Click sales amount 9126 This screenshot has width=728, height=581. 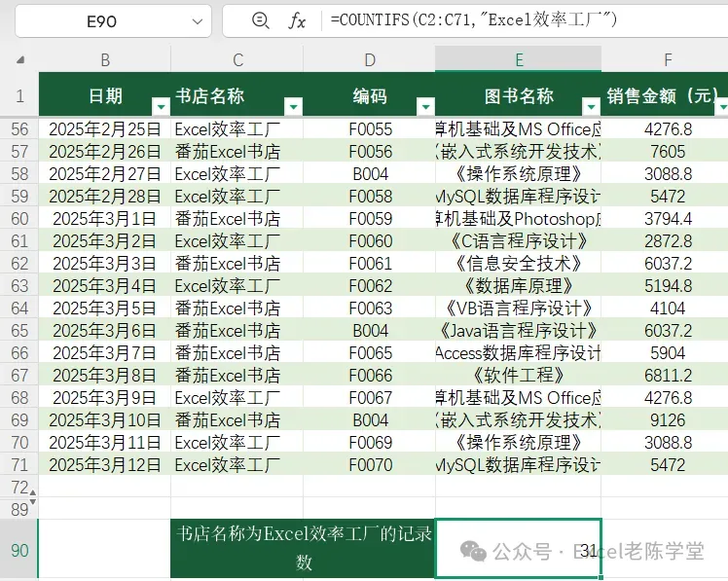tap(668, 420)
